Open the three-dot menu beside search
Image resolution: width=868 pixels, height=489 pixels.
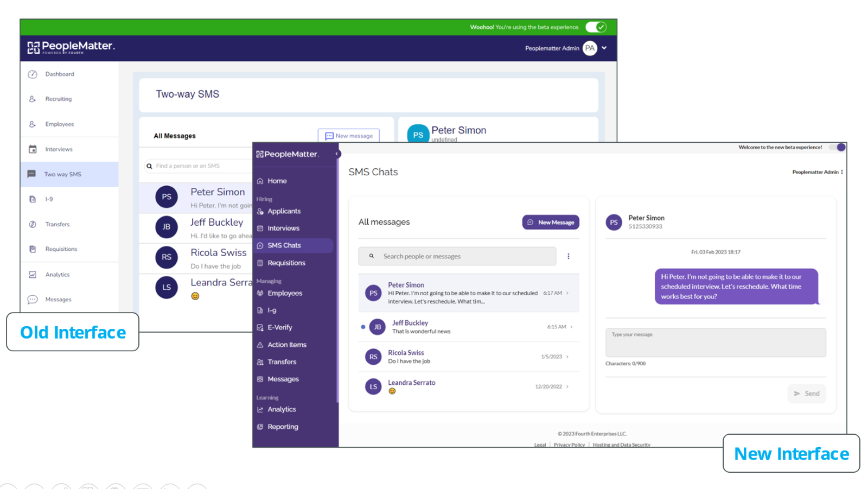tap(569, 256)
